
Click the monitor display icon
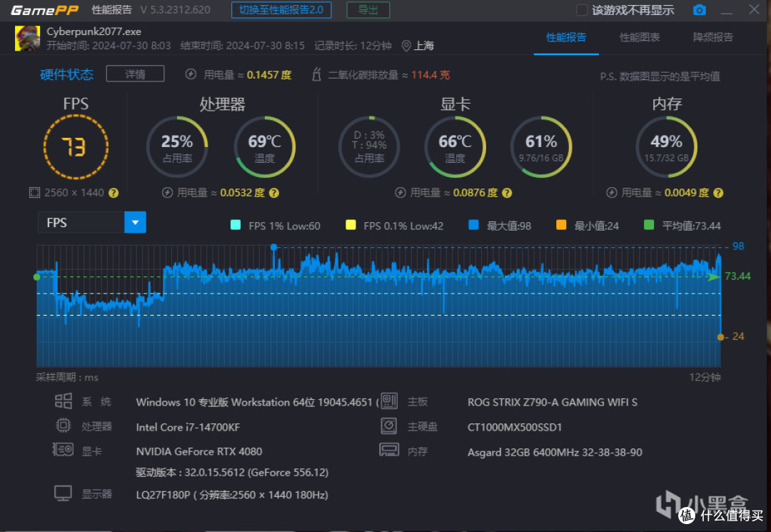click(63, 493)
